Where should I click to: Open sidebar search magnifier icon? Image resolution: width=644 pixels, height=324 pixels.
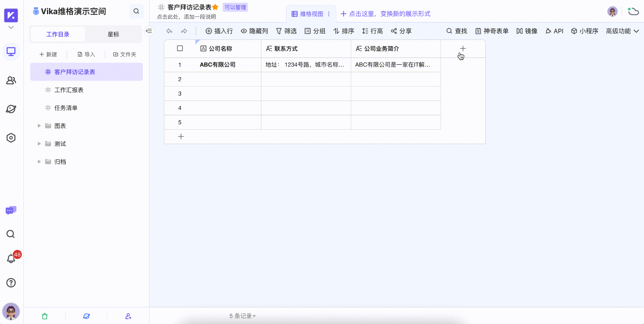coord(10,234)
